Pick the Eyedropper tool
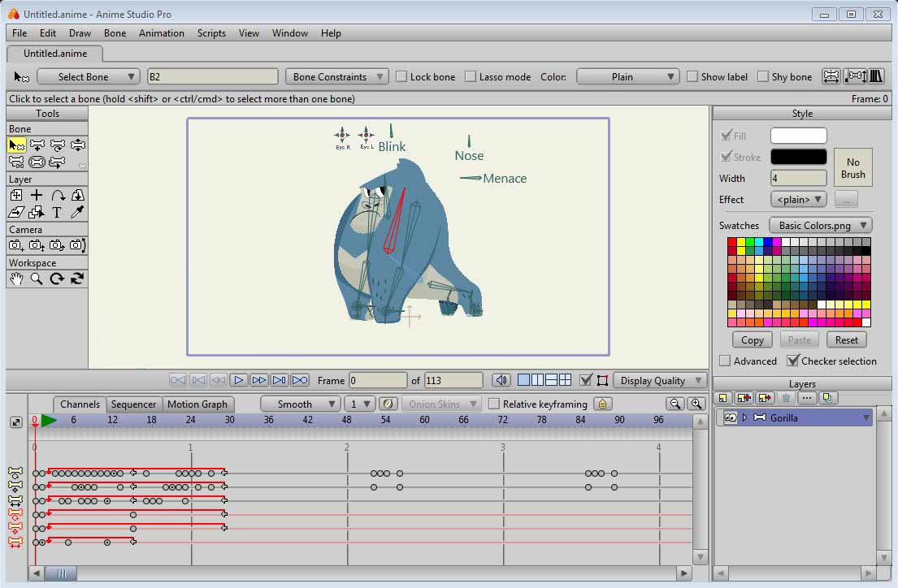 pos(78,212)
